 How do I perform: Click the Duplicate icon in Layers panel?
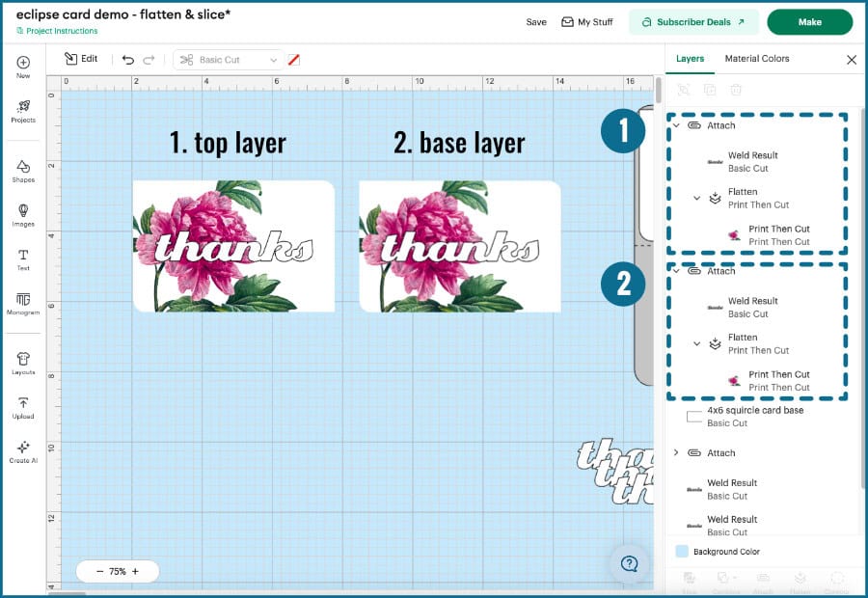tap(710, 90)
